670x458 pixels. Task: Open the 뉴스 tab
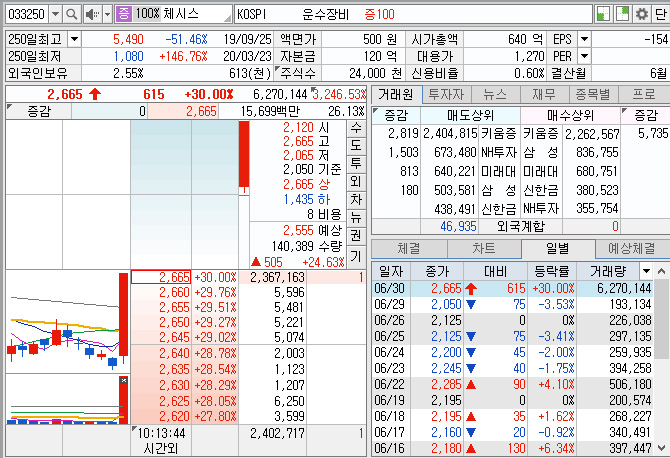(x=495, y=94)
